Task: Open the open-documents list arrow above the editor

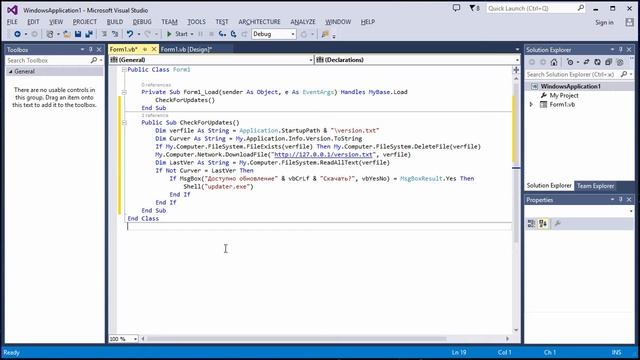Action: coord(517,49)
